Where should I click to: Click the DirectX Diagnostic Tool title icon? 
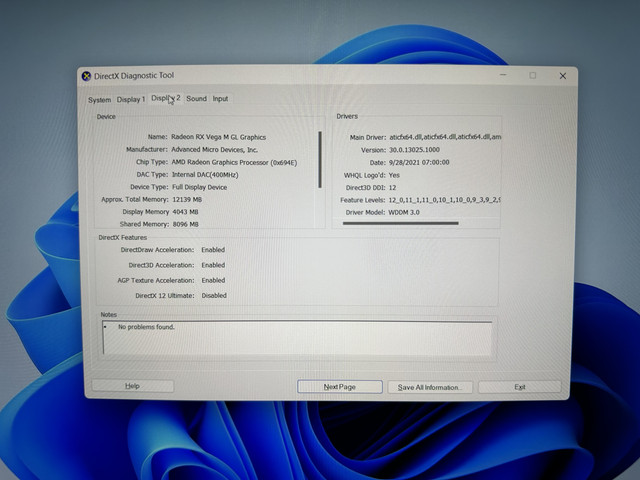tap(86, 76)
